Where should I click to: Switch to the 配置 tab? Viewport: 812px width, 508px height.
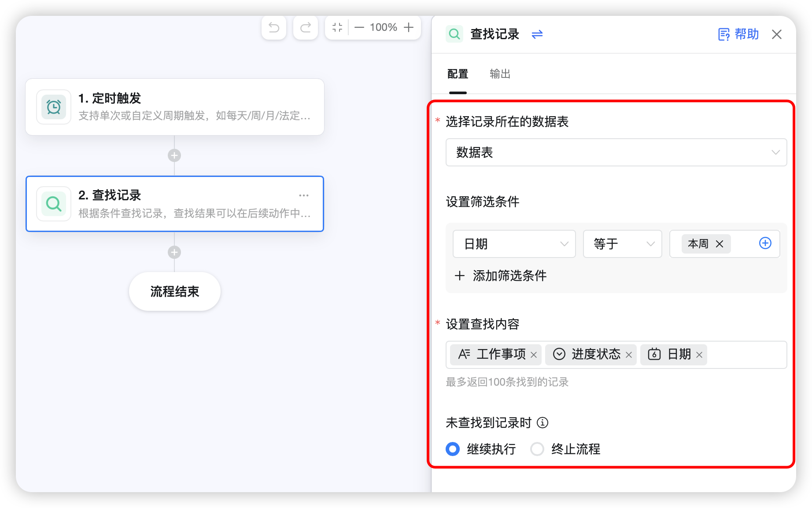[x=458, y=74]
